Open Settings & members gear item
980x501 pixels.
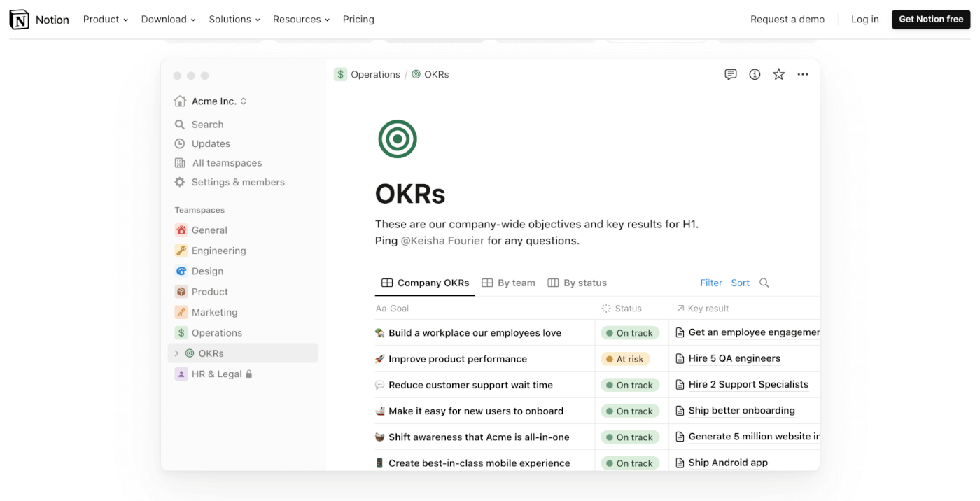tap(230, 182)
